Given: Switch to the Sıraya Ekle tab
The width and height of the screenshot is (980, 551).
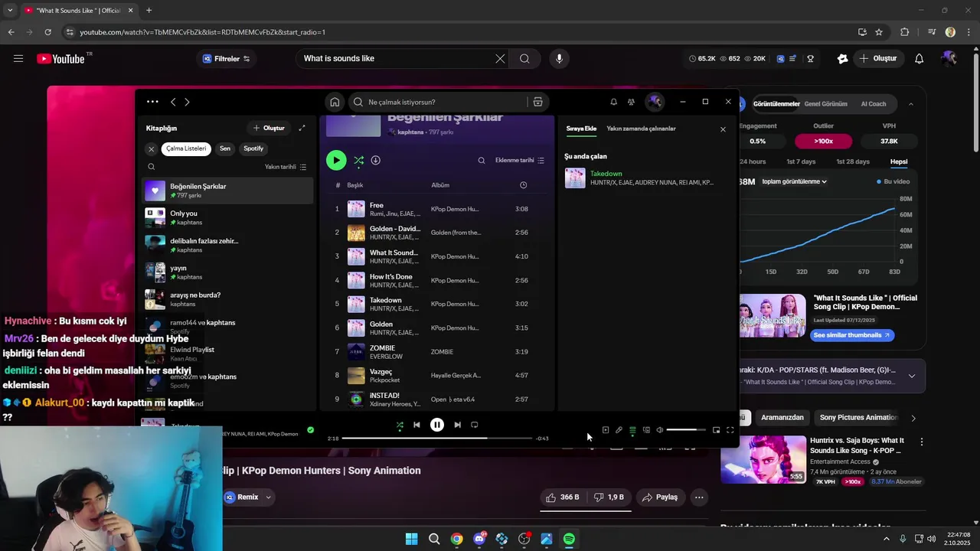Looking at the screenshot, I should click(581, 129).
